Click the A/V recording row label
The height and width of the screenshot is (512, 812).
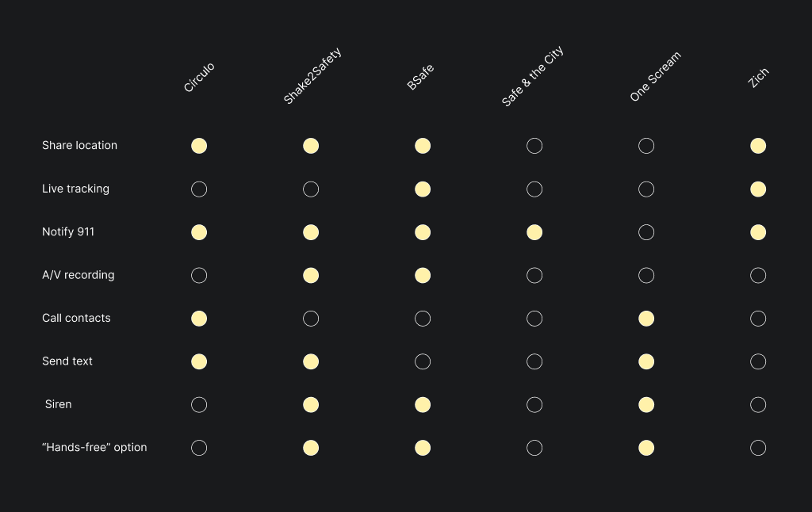tap(78, 276)
